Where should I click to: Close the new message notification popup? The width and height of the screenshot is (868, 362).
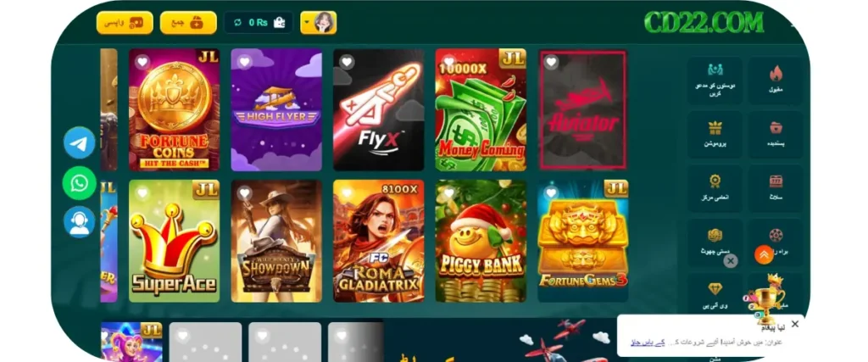coord(795,324)
